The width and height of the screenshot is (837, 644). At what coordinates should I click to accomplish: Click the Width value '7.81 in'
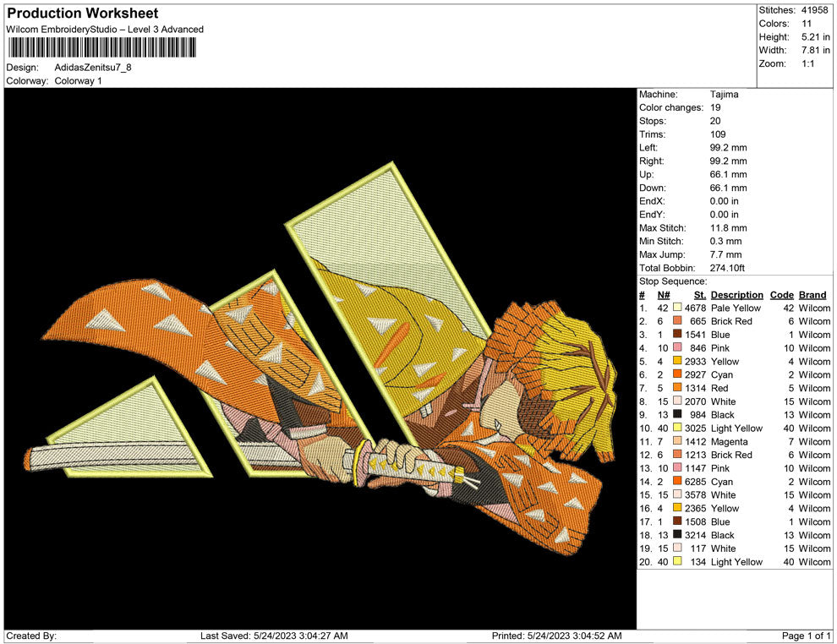tap(816, 50)
